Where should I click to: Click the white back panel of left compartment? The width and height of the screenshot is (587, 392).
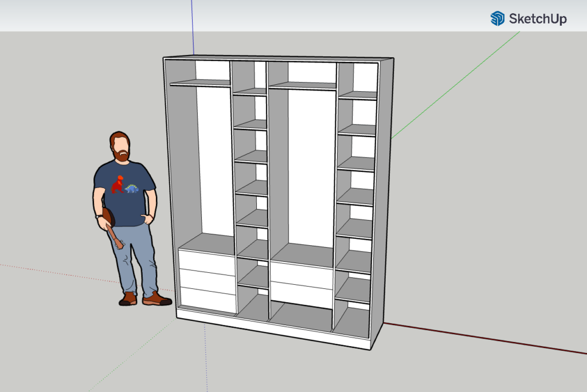point(217,160)
